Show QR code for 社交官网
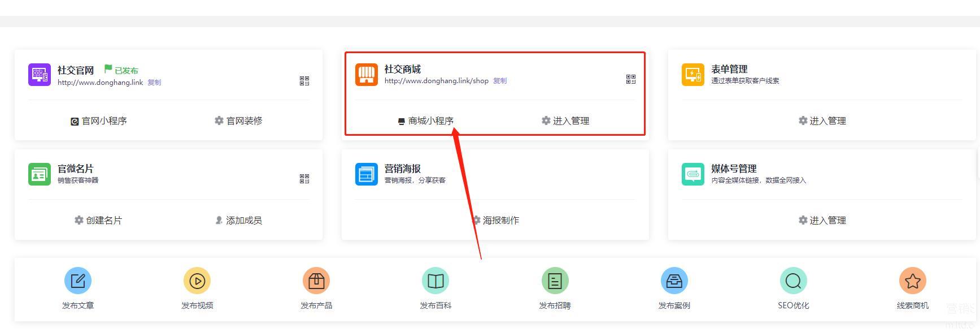980x336 pixels. tap(304, 81)
